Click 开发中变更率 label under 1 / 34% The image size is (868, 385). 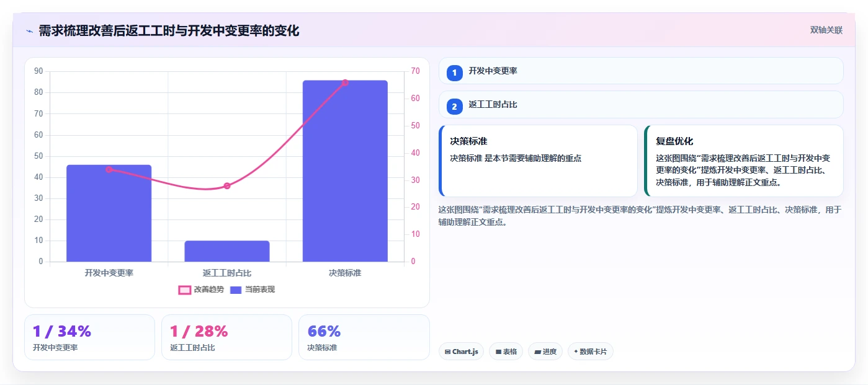pyautogui.click(x=55, y=348)
